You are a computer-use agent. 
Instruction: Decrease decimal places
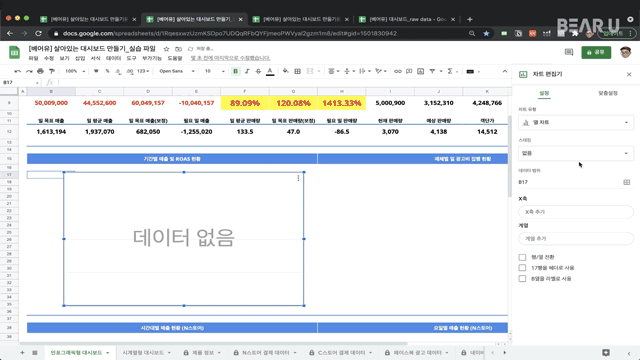click(118, 71)
